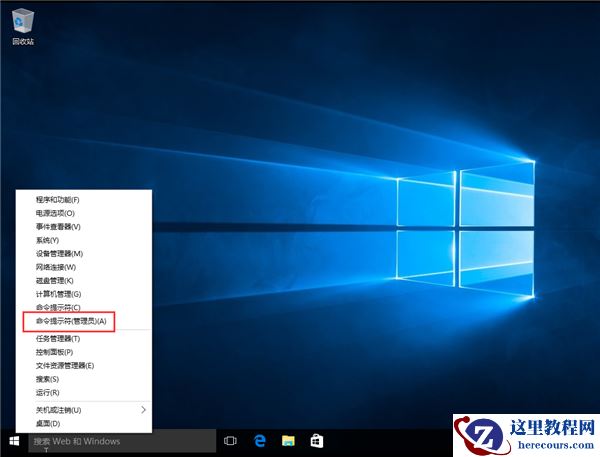
Task: Launch 命令提示符(管理员)(A) from the menu
Action: tap(84, 321)
